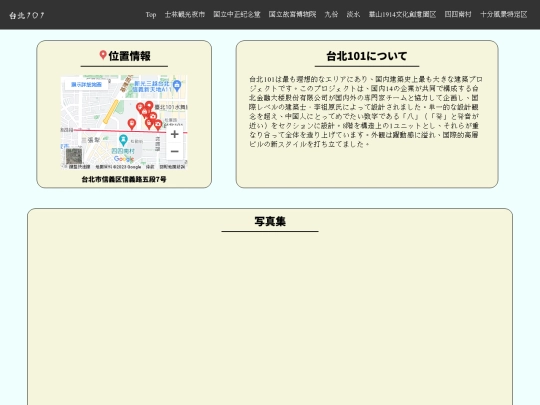Zoom out the map with minus button
The image size is (540, 405).
175,151
